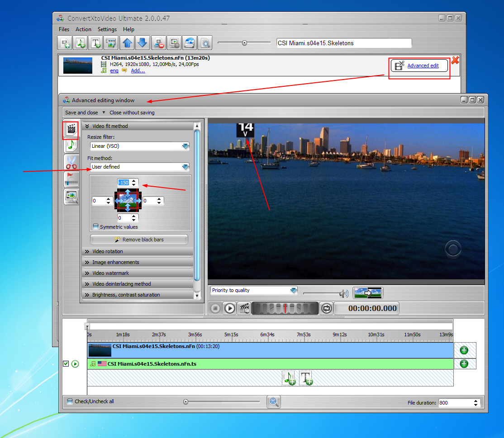Click the add subtitle toolbar icon

[x=96, y=42]
